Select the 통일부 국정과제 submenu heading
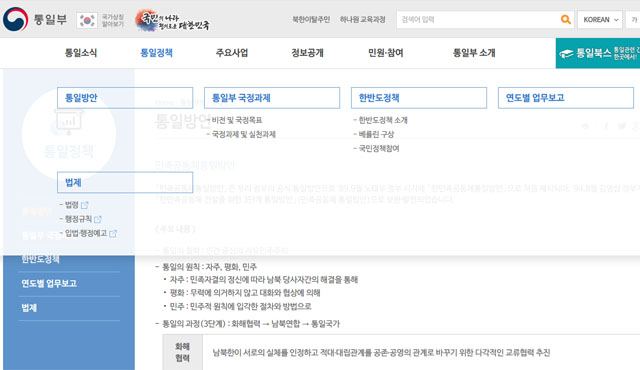 click(272, 98)
